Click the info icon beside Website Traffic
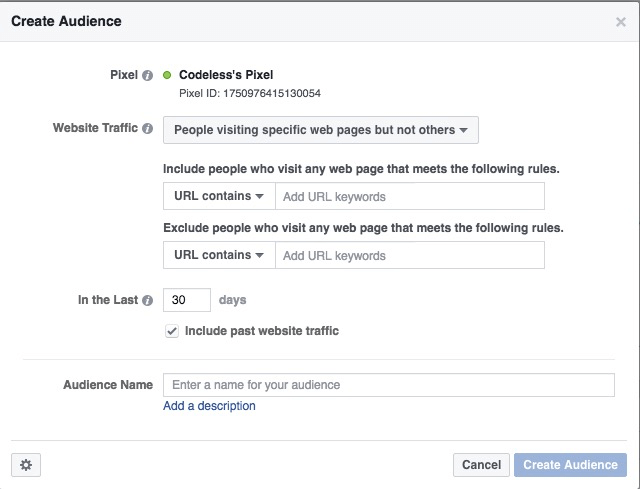Viewport: 640px width, 489px height. (x=147, y=129)
